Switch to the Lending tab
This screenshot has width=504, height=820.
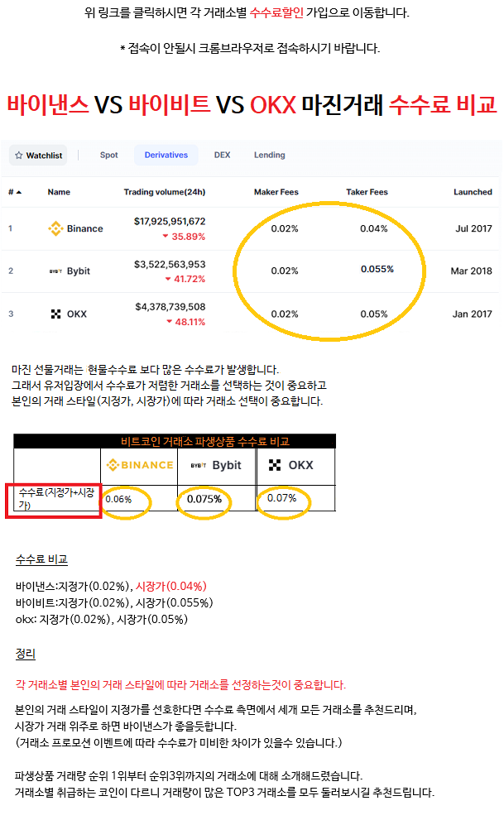click(269, 155)
